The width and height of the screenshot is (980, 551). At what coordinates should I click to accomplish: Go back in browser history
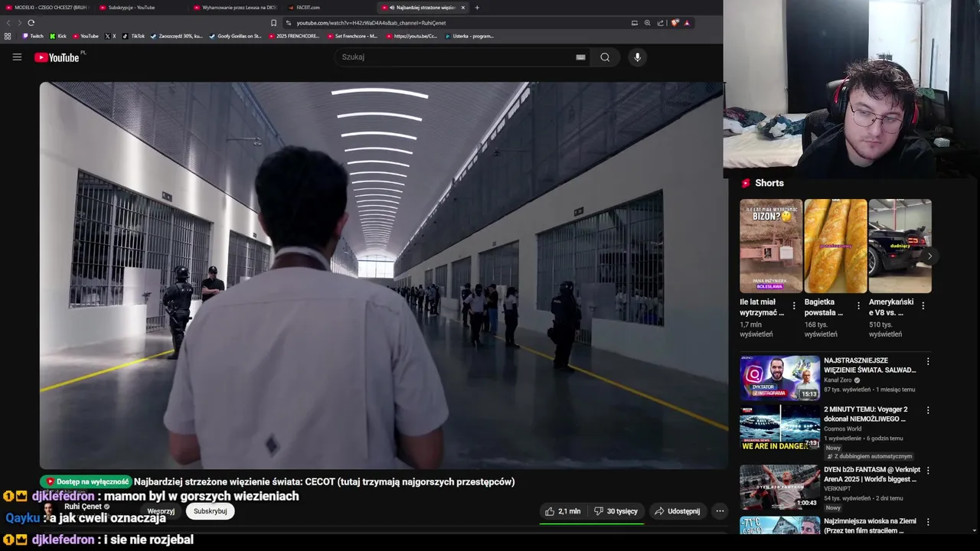coord(8,23)
